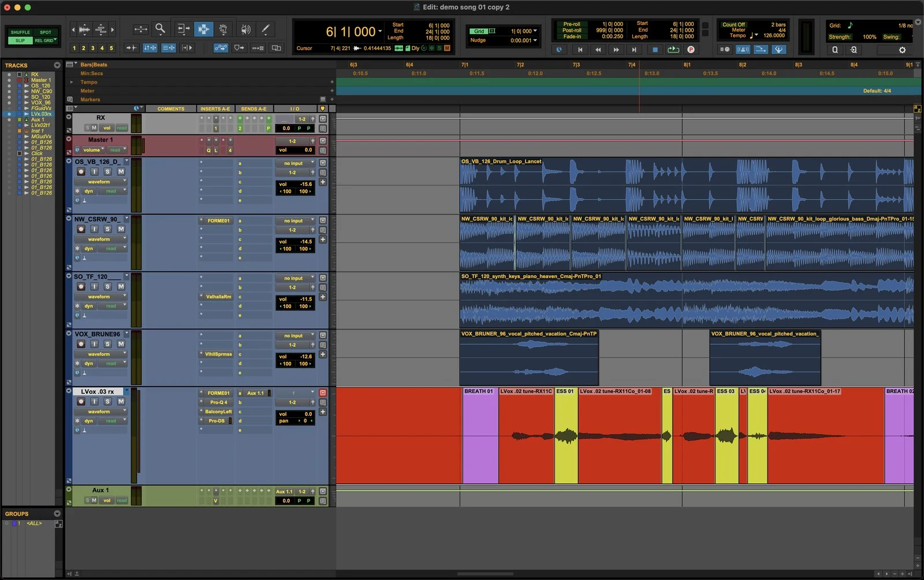Click the quantize Q icon under Grid

coord(835,50)
